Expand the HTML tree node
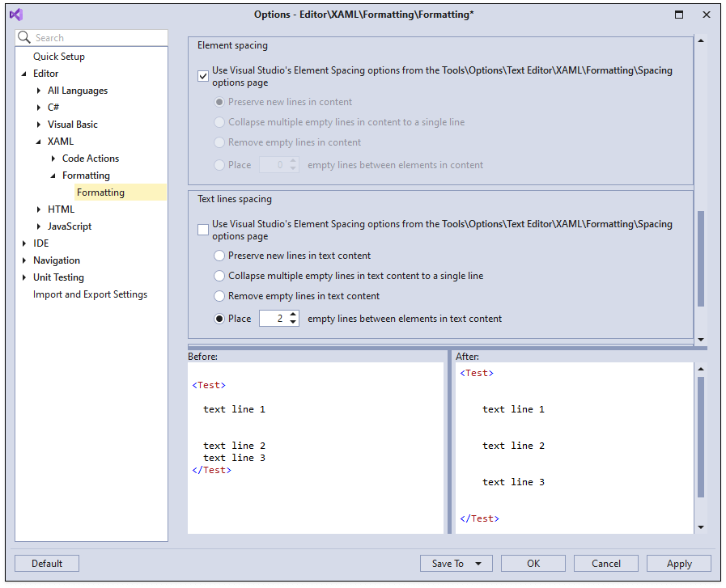The image size is (726, 588). click(39, 209)
